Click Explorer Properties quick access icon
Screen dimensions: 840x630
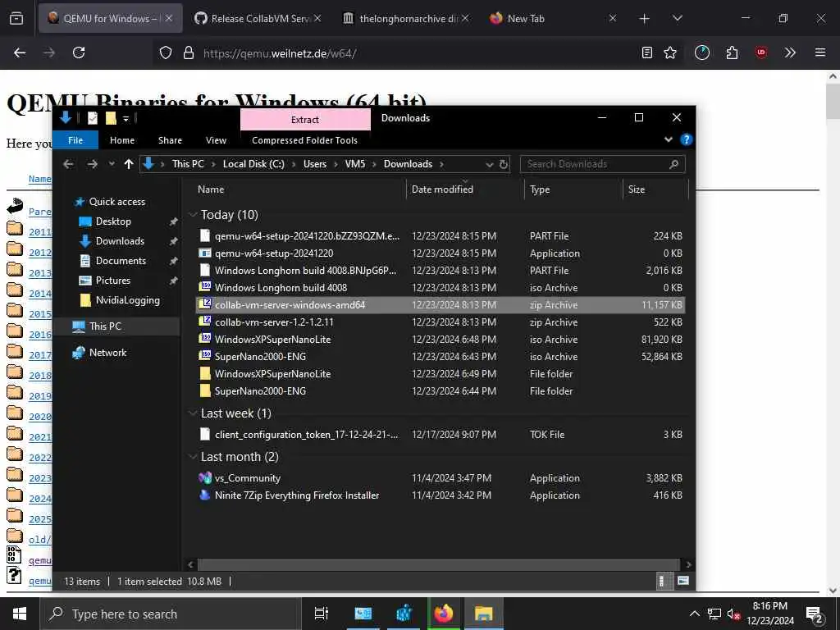click(x=93, y=118)
